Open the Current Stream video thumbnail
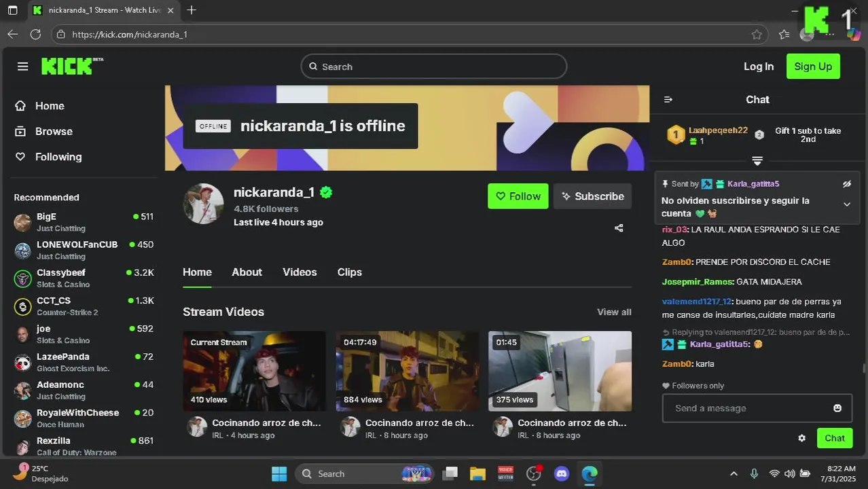This screenshot has height=489, width=868. [254, 371]
